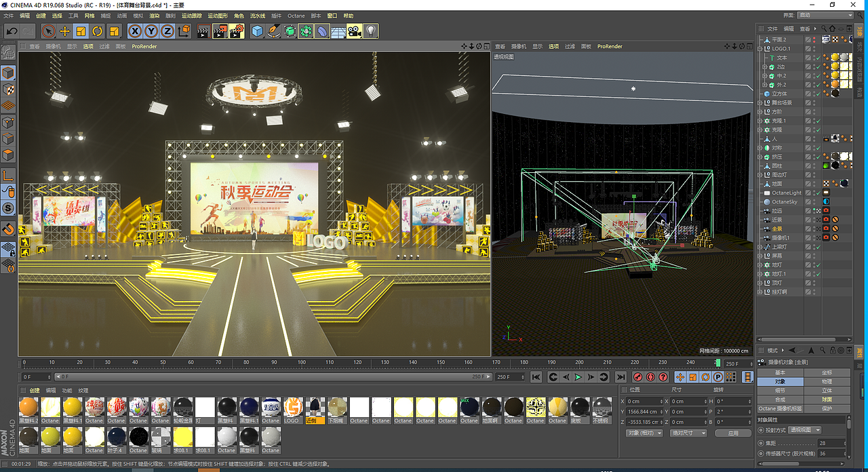
Task: Activate the Rotate tool in top toolbar
Action: 98,31
